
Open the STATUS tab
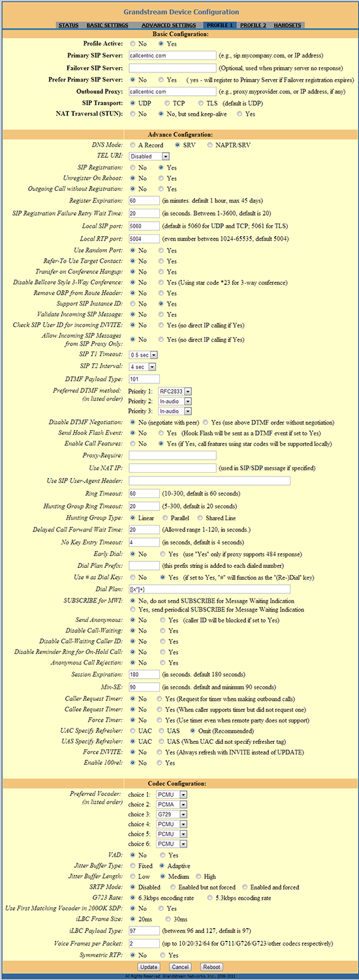pyautogui.click(x=68, y=25)
